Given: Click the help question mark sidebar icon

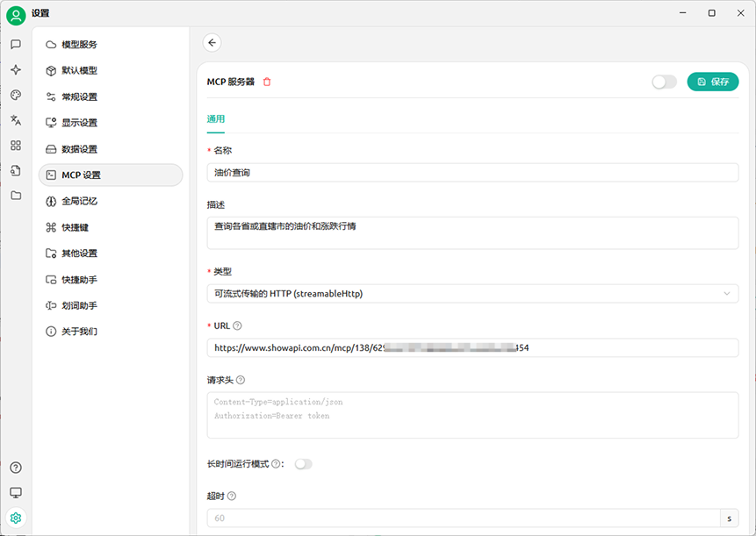Looking at the screenshot, I should 16,468.
